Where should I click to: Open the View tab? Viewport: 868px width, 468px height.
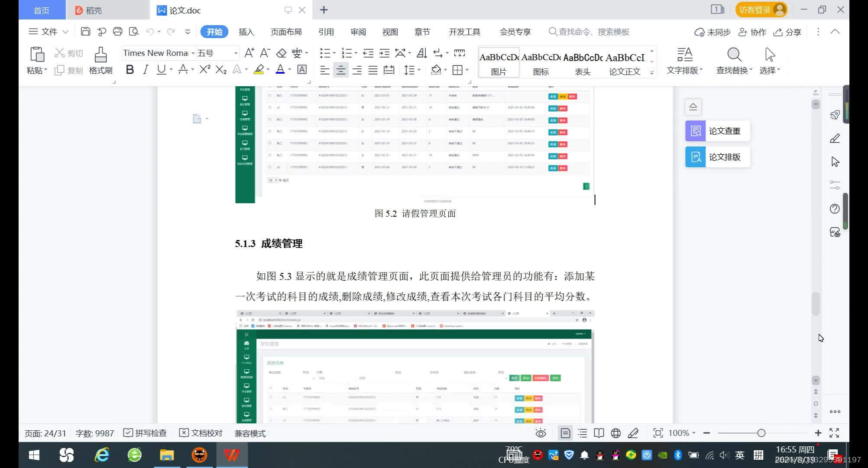[x=390, y=32]
